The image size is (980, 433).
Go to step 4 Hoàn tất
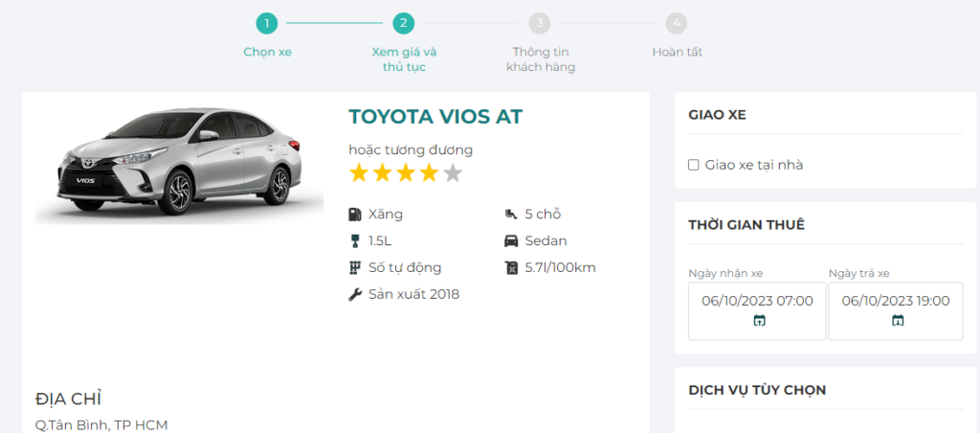pyautogui.click(x=677, y=22)
